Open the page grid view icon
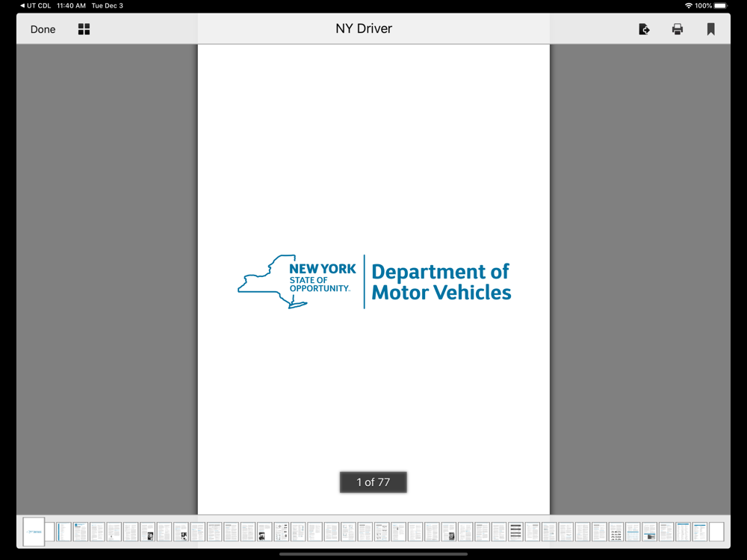 (x=84, y=30)
